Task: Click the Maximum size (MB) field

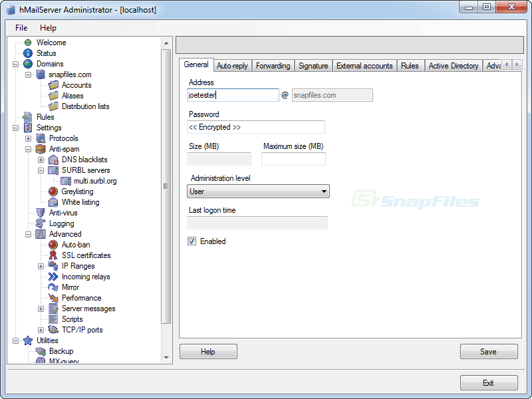Action: pos(293,159)
